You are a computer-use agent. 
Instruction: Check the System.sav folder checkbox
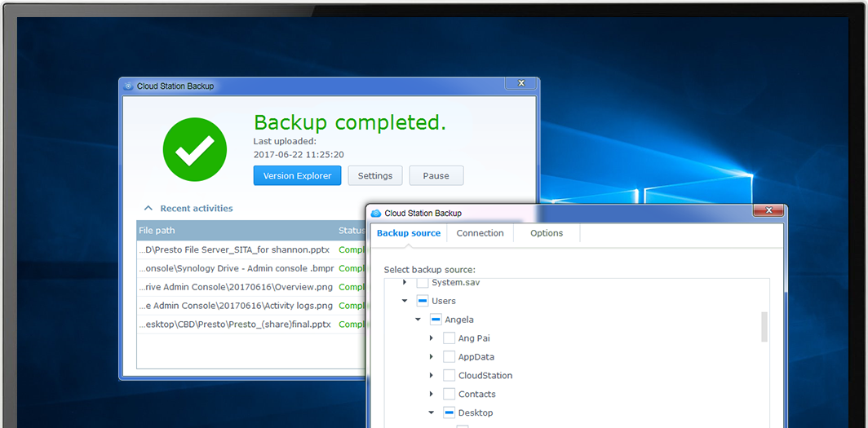click(x=423, y=282)
